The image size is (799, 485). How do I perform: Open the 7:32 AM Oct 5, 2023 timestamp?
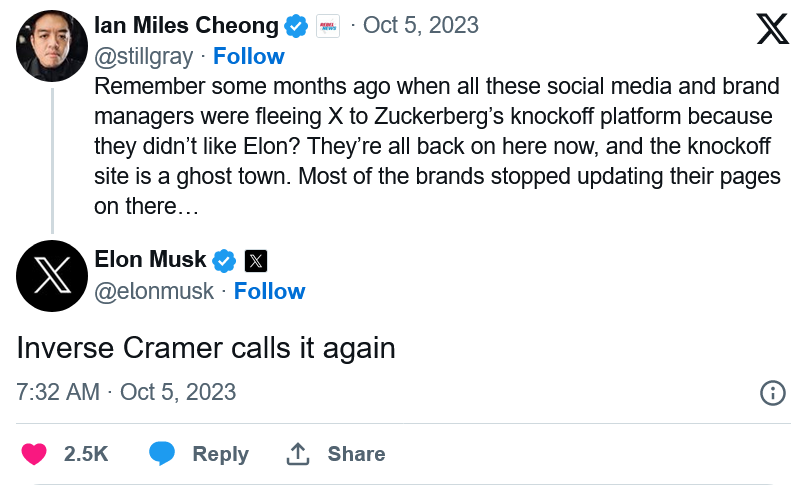[126, 392]
